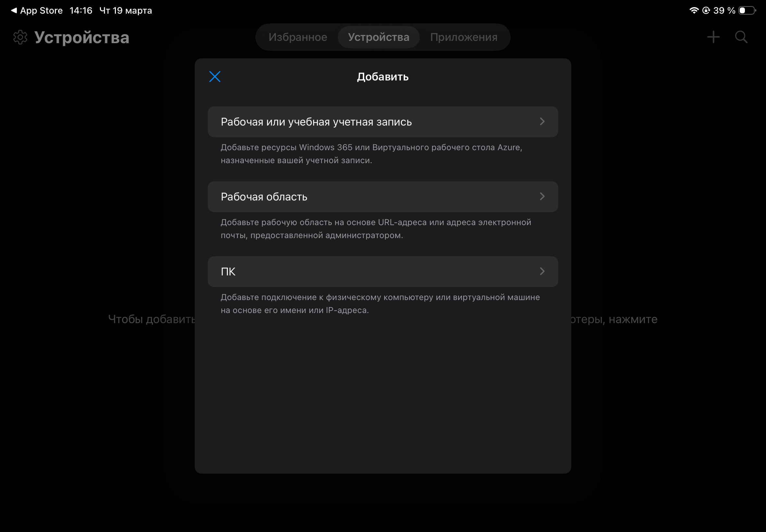Tap the plus icon to add a device

(x=713, y=37)
